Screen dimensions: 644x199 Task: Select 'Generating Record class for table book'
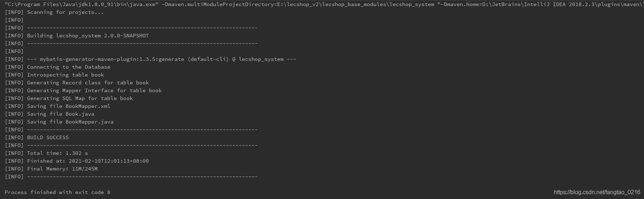88,83
